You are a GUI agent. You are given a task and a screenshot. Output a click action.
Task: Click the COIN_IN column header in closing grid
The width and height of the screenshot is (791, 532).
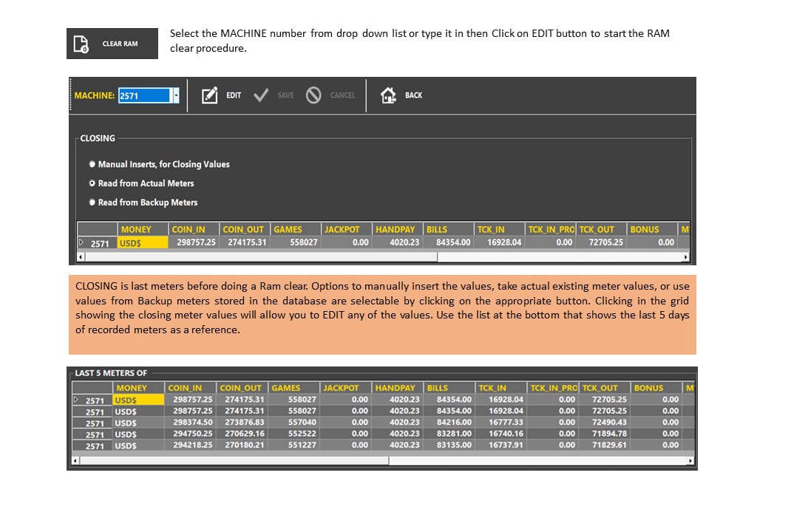[x=189, y=230]
